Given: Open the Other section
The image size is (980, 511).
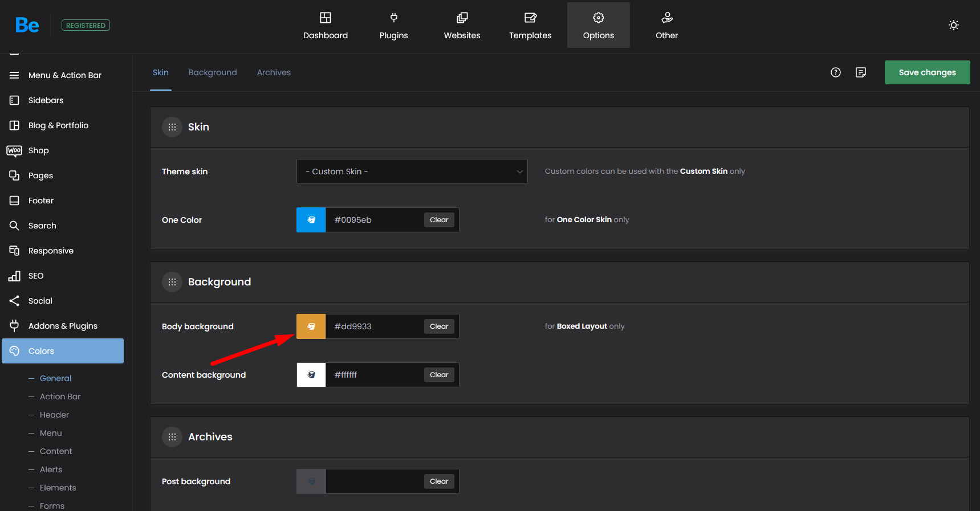Looking at the screenshot, I should pyautogui.click(x=666, y=26).
